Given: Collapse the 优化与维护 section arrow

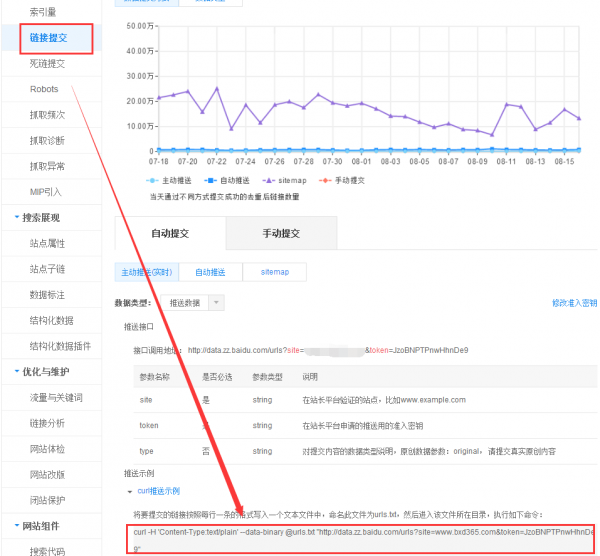Looking at the screenshot, I should (16, 371).
